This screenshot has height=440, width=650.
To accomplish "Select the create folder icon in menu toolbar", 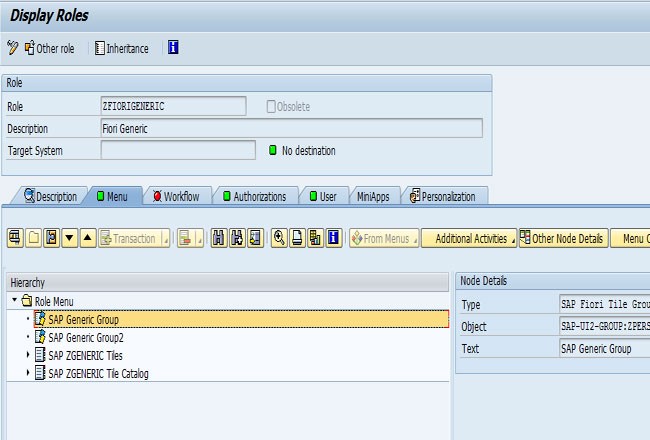I will click(34, 238).
